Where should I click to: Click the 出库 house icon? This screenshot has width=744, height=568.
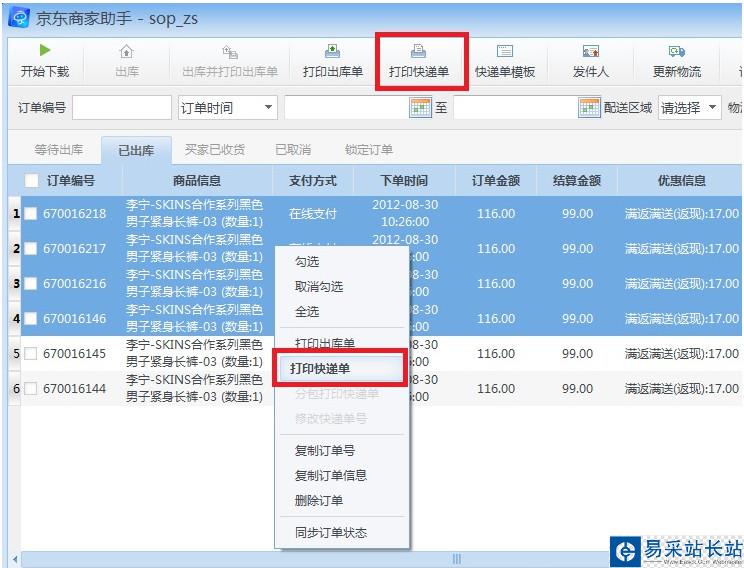point(127,51)
